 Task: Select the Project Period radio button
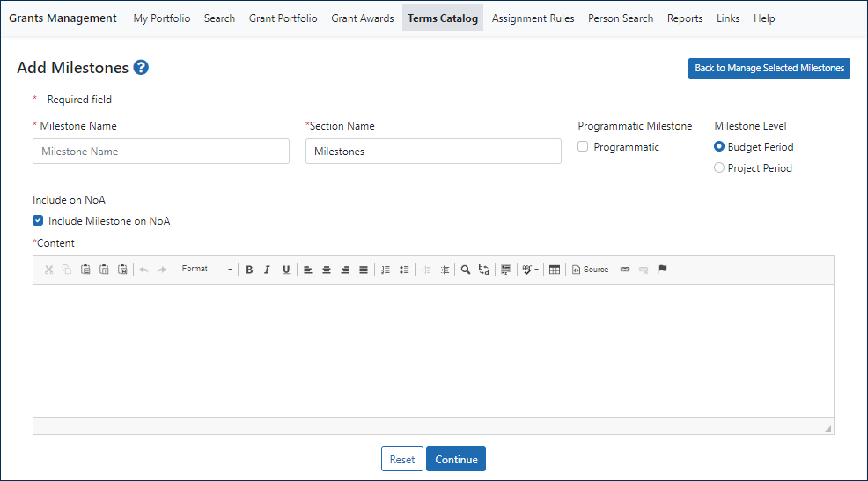click(719, 168)
